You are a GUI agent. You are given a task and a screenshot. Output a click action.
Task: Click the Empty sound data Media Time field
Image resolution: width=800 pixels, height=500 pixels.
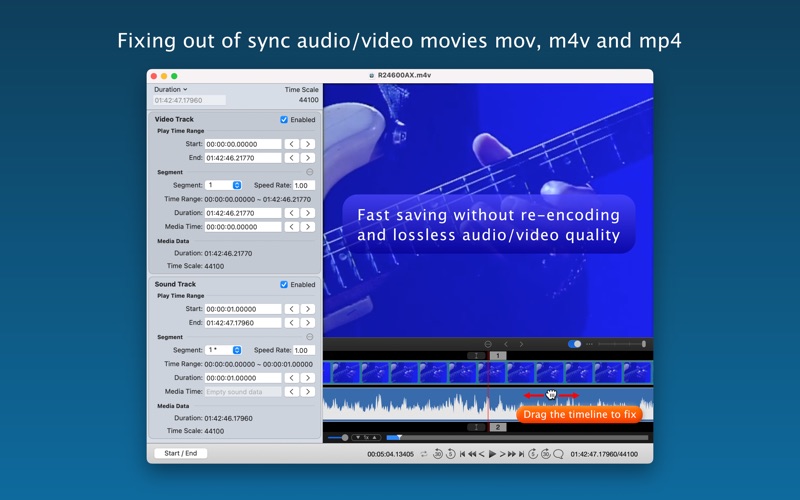[x=243, y=392]
